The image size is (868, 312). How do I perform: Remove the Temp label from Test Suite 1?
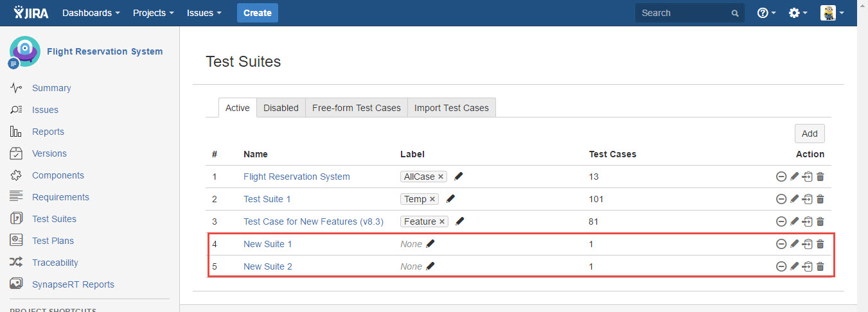(432, 199)
